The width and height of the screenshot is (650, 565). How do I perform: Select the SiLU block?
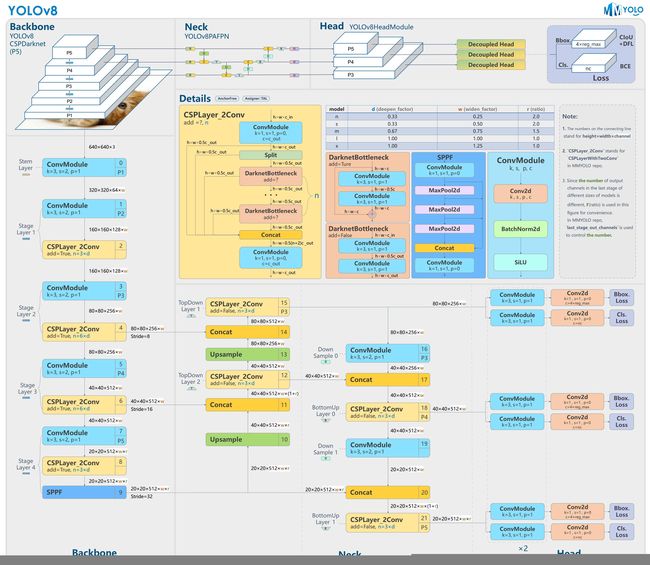520,262
